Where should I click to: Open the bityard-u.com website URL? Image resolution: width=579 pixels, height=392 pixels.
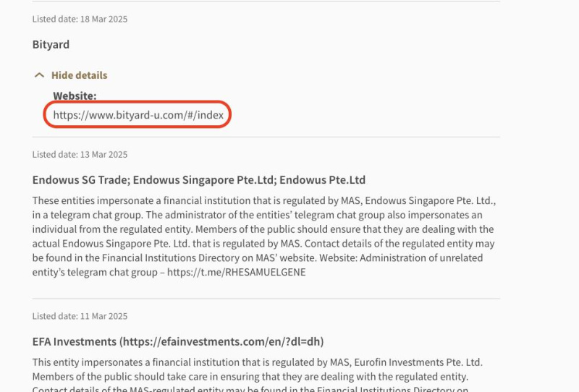pos(138,115)
